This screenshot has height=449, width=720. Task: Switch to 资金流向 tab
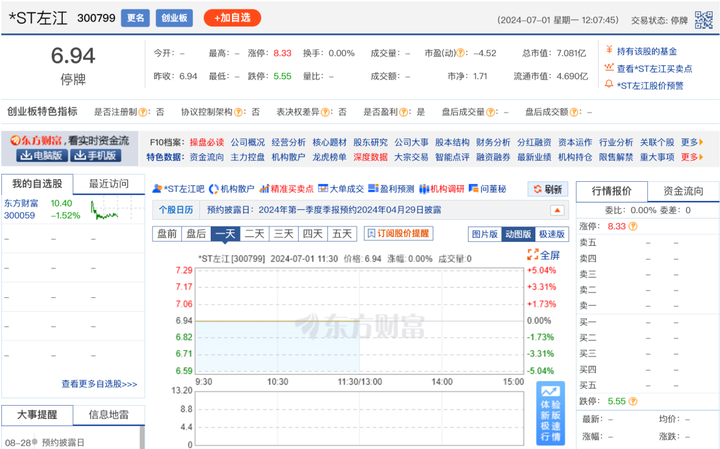[x=683, y=191]
